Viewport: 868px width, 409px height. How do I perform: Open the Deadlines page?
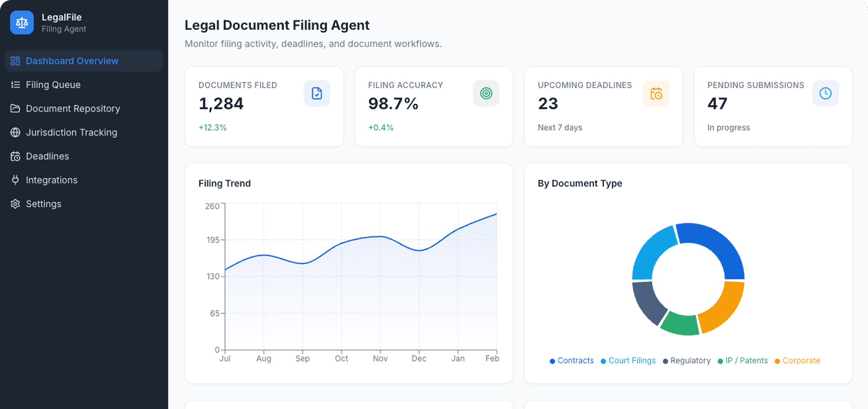[84, 156]
